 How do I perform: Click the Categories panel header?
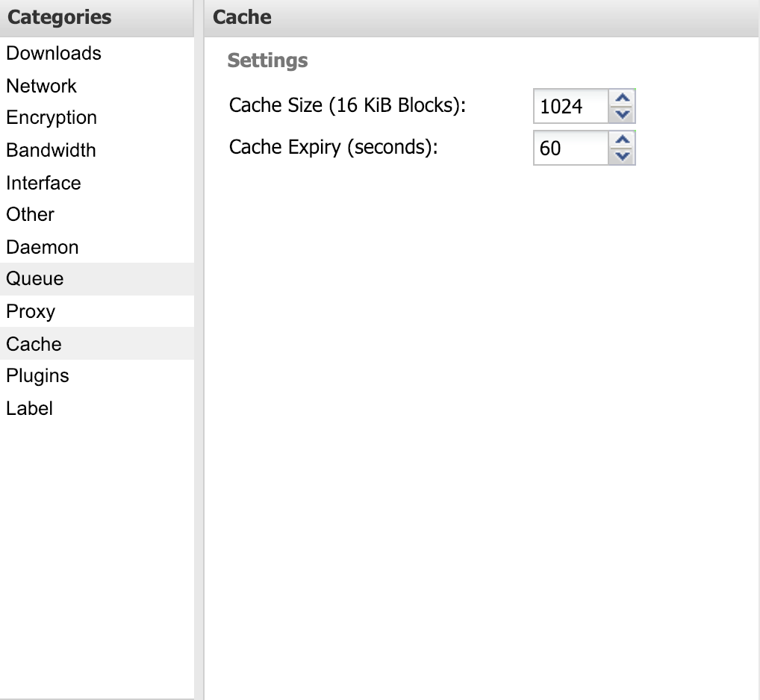pos(60,17)
